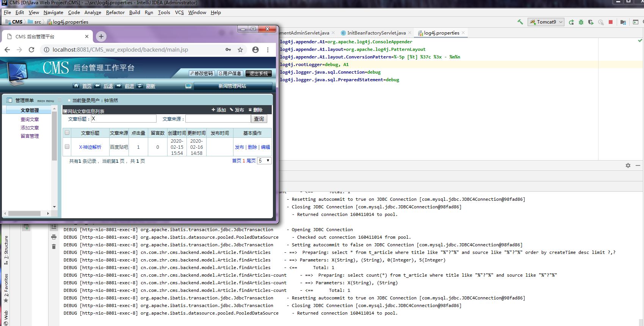
Task: Click 退出系统 logout button
Action: [259, 73]
